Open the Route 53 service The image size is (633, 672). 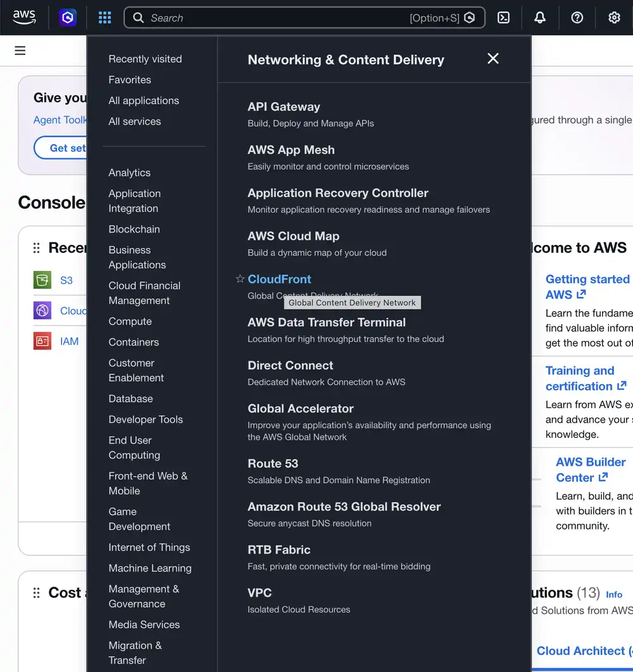click(x=273, y=464)
